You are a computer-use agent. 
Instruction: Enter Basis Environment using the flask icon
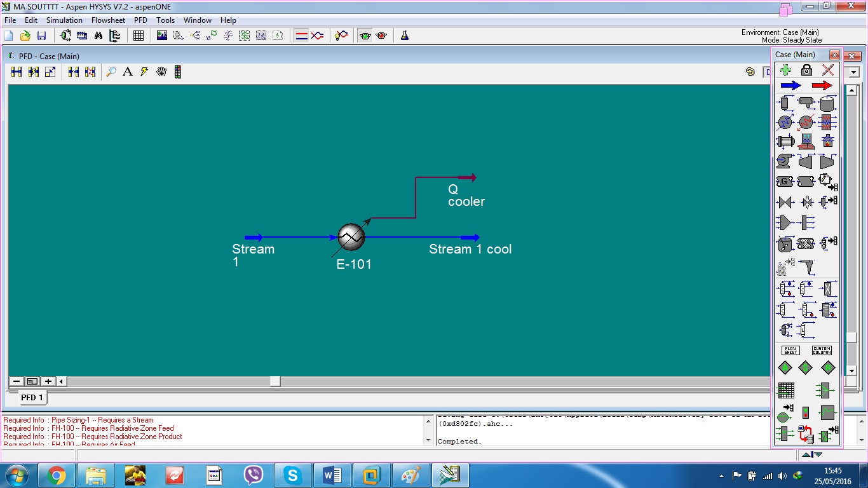(404, 36)
